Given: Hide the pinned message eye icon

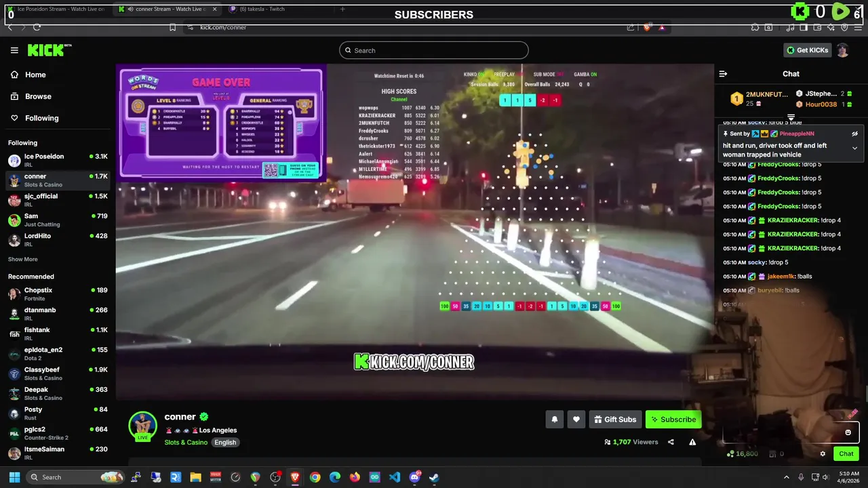Looking at the screenshot, I should (855, 134).
